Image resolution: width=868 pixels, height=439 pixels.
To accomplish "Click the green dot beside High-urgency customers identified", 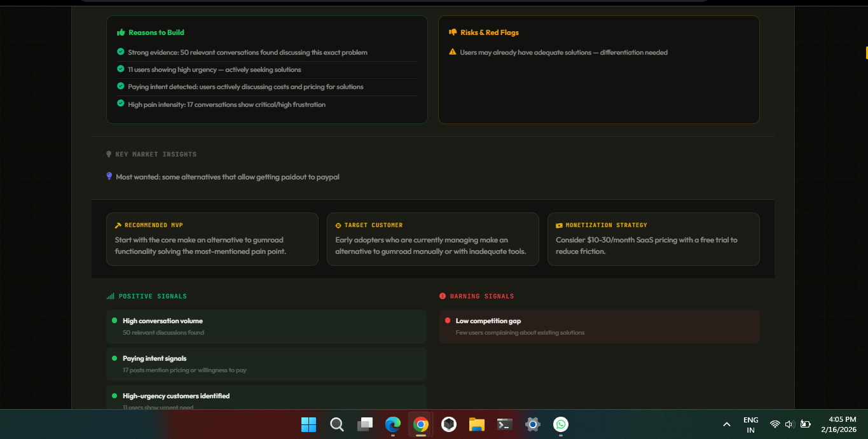I will coord(114,396).
